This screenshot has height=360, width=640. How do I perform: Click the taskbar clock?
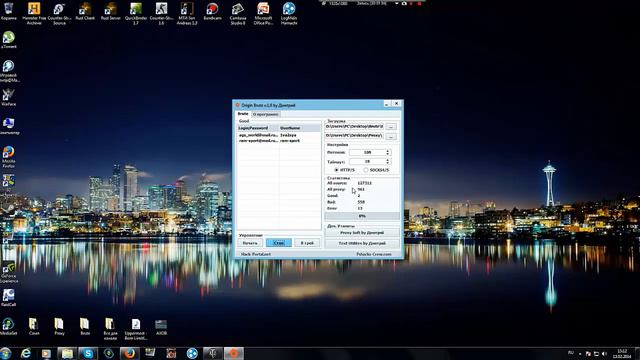[x=622, y=353]
